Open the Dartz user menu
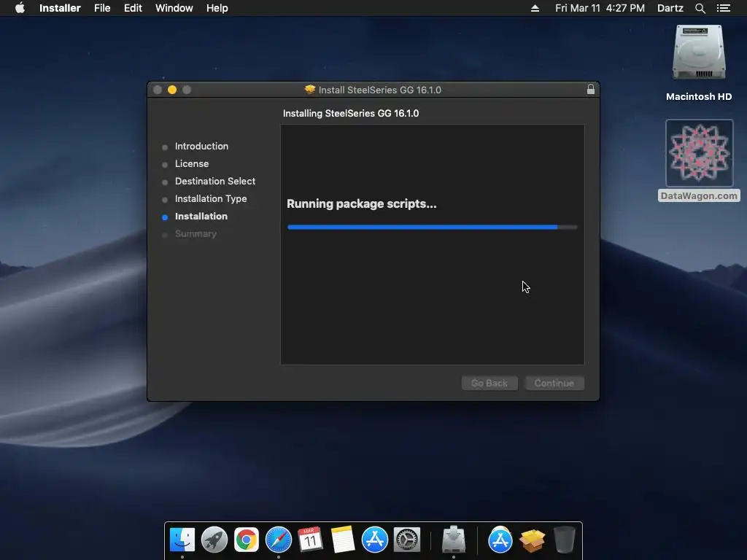 tap(670, 8)
